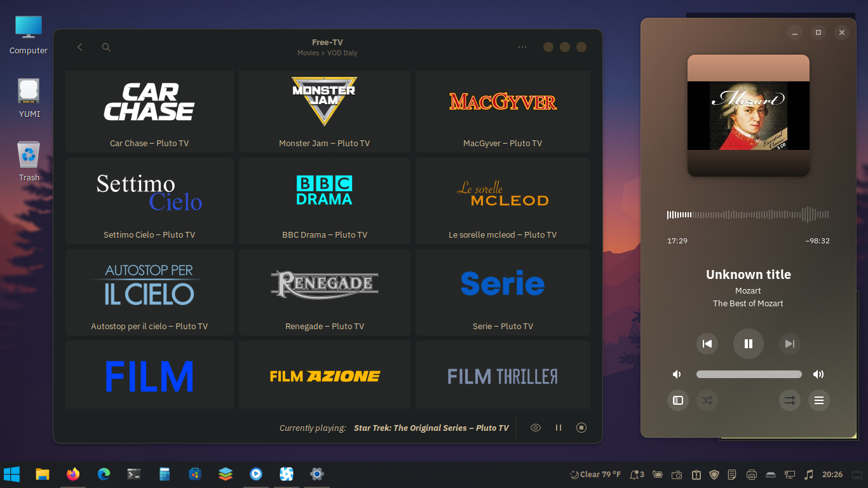Select the BBC Drama – Pluto TV tile

click(325, 201)
